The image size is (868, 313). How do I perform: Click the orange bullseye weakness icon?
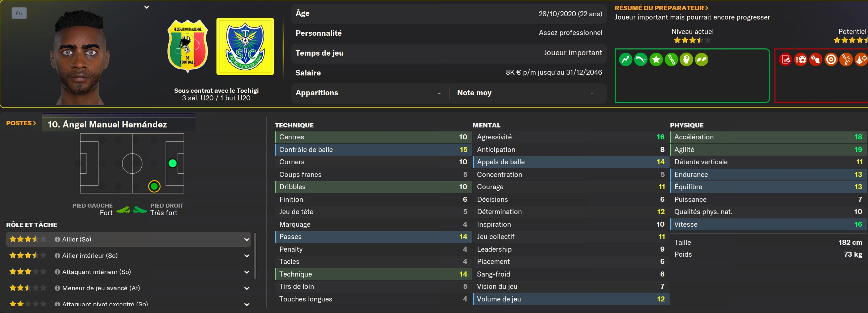(x=831, y=60)
